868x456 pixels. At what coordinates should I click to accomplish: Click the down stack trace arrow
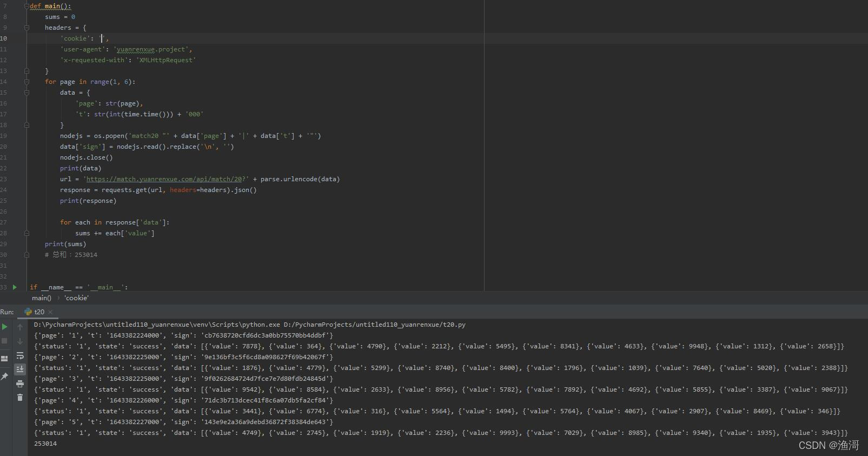[20, 341]
